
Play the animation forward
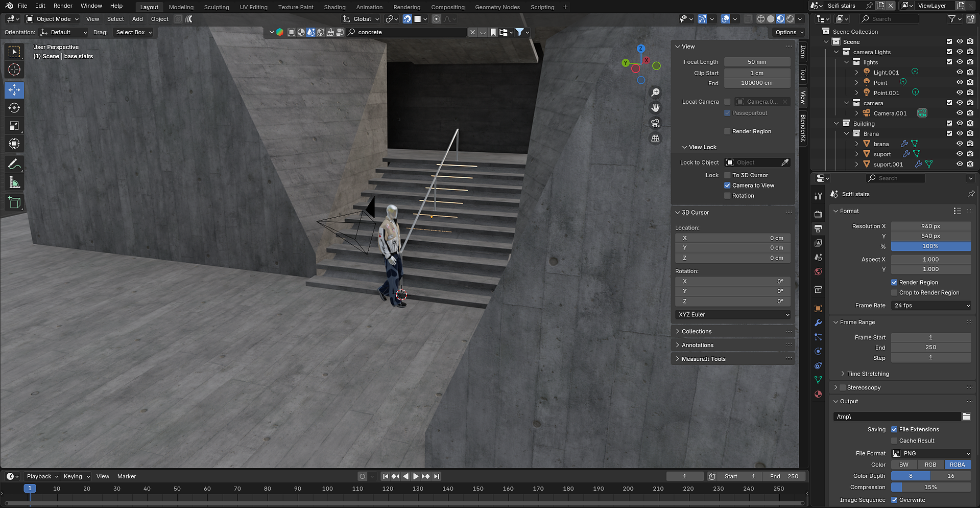coord(416,476)
